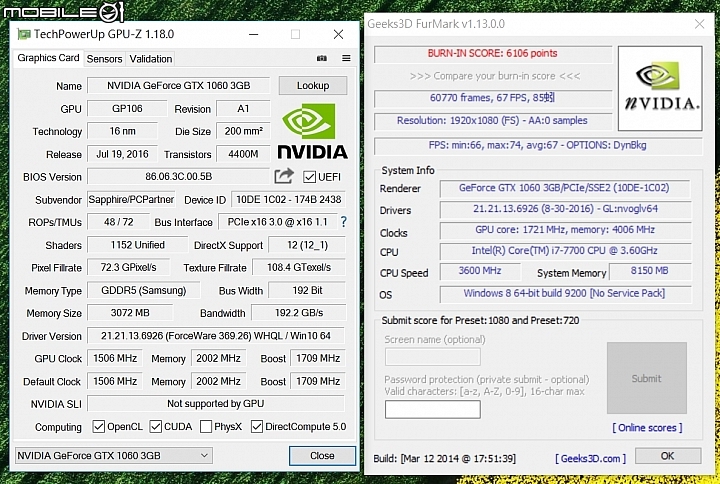The width and height of the screenshot is (720, 484).
Task: Click the Name field NVIDIA GeForce GTX 1060 3GB
Action: (x=179, y=85)
